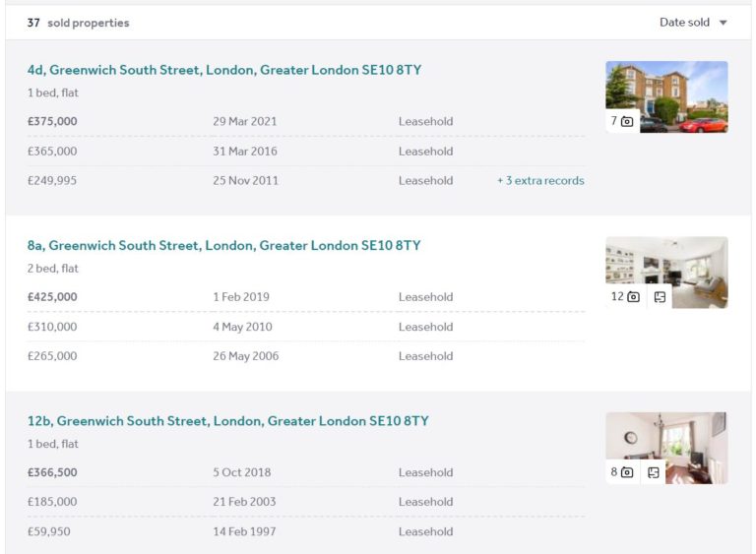The width and height of the screenshot is (756, 554).
Task: Select the £265,000 sale price
Action: pyautogui.click(x=52, y=356)
